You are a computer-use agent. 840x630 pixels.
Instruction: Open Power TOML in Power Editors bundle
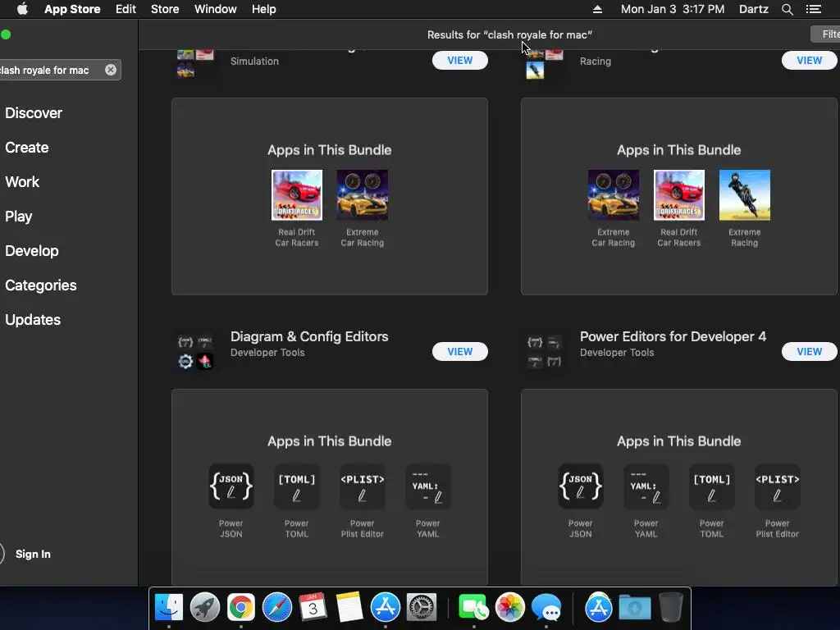(x=711, y=486)
